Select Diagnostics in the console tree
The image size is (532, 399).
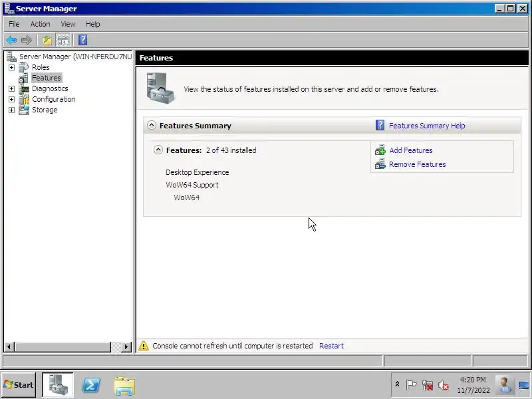click(x=50, y=88)
